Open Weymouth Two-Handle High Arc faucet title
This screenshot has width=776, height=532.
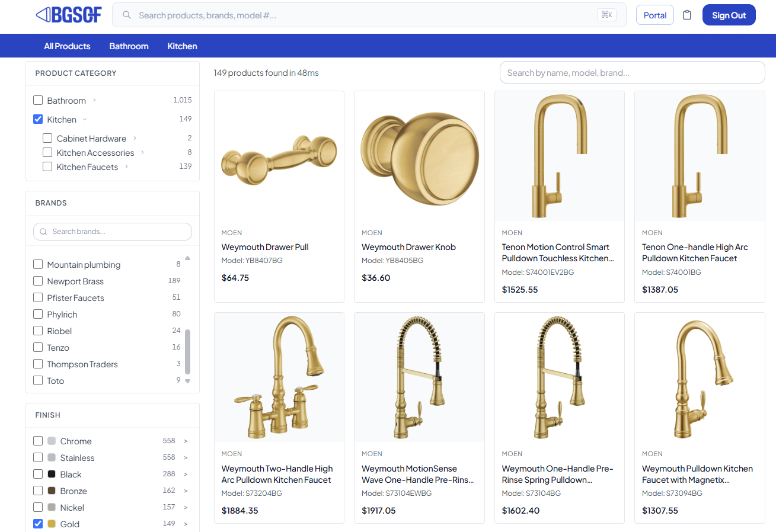pos(277,474)
